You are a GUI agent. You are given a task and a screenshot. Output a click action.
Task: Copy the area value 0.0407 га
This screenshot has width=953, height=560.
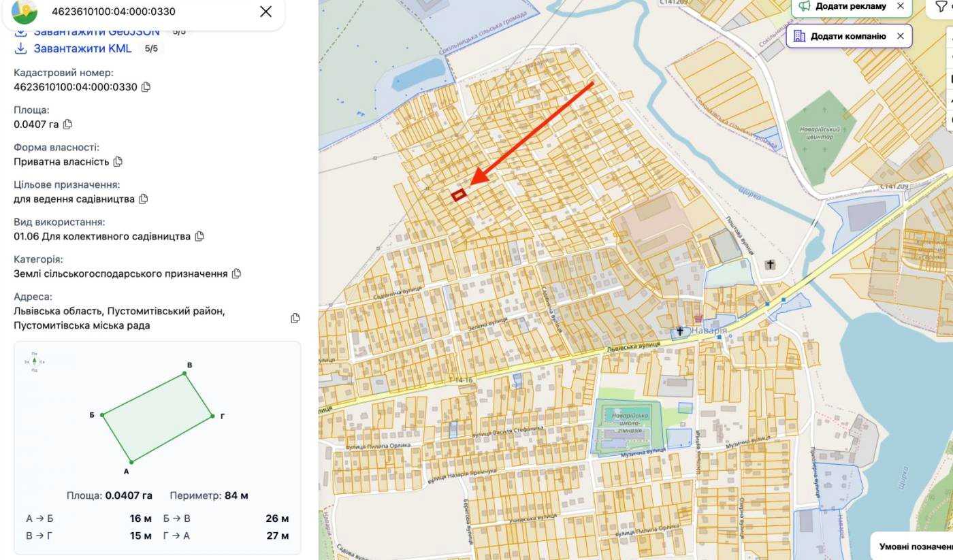pyautogui.click(x=67, y=125)
